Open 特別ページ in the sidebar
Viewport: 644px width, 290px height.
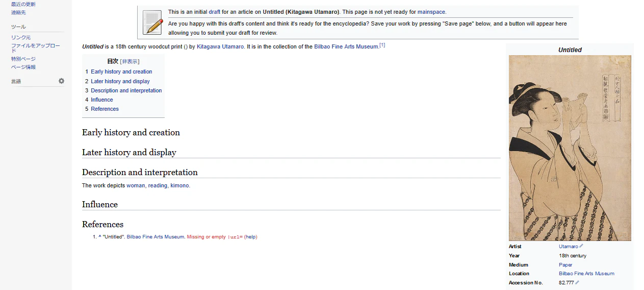[x=23, y=59]
